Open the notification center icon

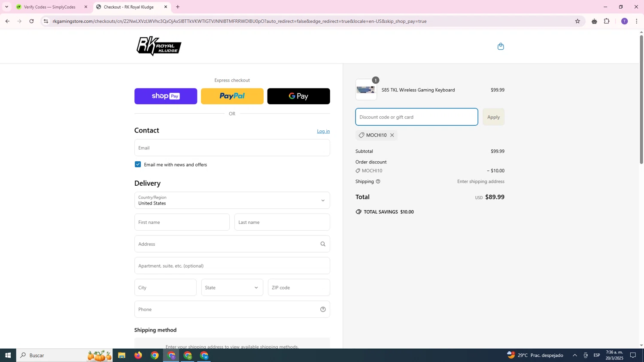coord(633,355)
